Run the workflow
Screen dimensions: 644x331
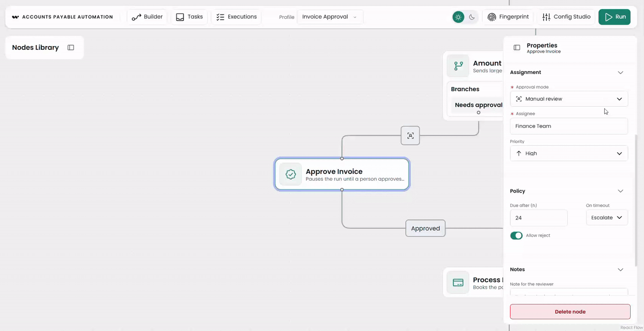coord(614,17)
